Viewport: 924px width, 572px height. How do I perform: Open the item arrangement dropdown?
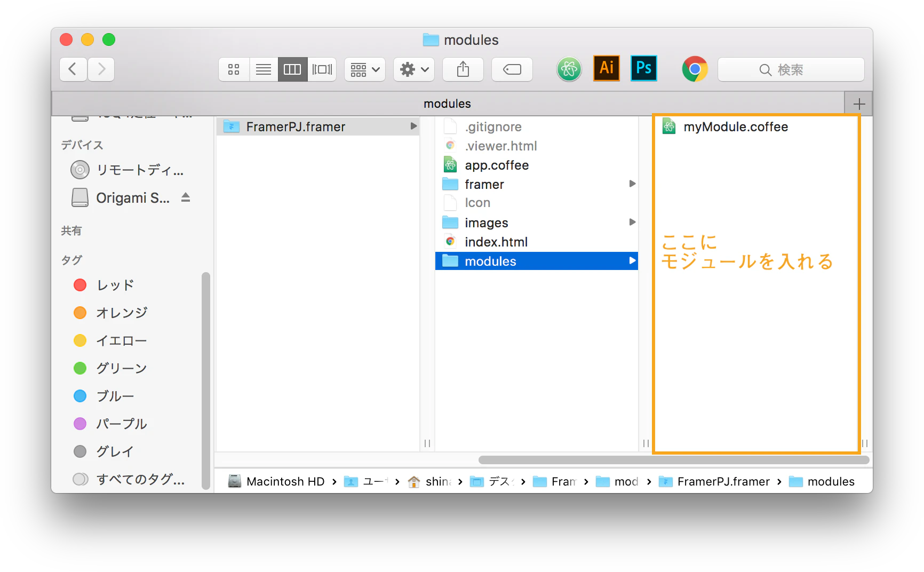(365, 69)
